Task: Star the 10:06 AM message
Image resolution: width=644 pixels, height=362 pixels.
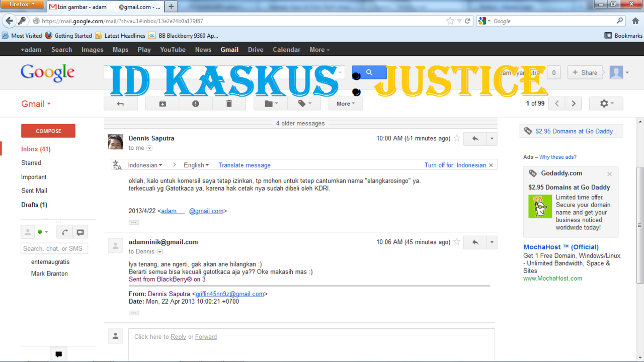Action: [457, 242]
